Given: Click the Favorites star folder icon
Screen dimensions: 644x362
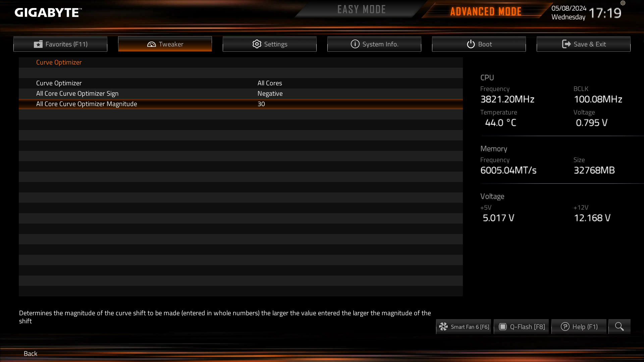Looking at the screenshot, I should tap(38, 44).
